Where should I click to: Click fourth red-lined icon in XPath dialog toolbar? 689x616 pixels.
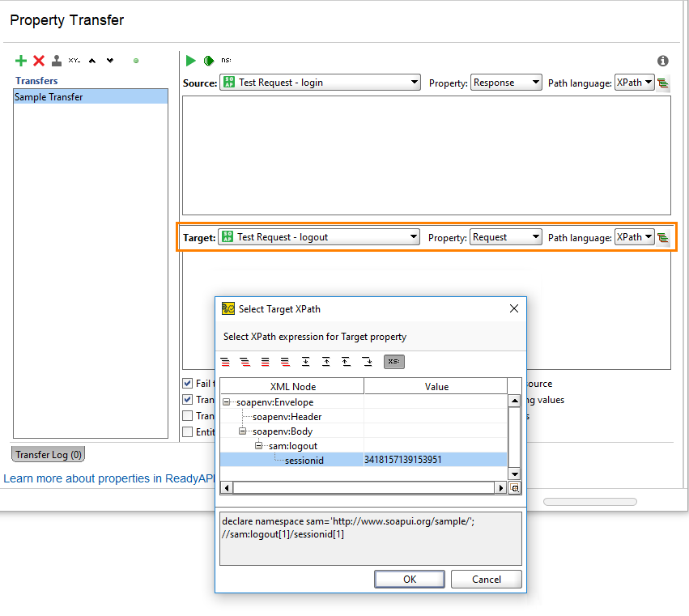(x=285, y=362)
